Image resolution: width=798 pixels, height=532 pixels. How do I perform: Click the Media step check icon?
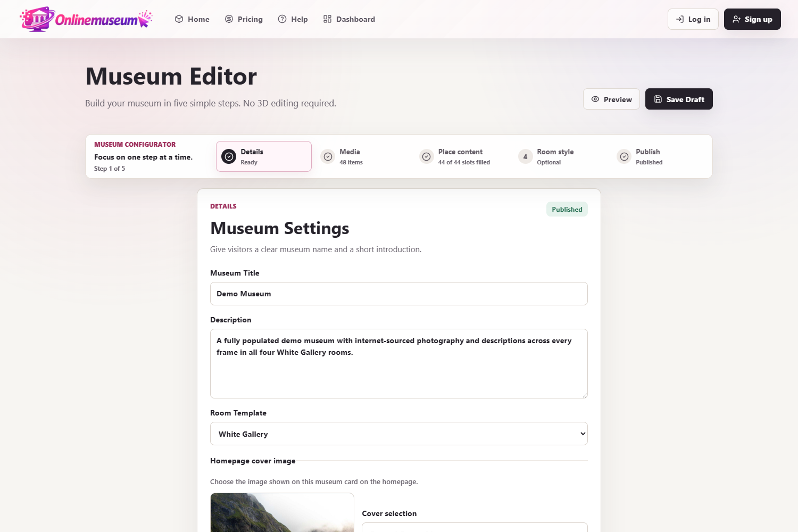point(328,156)
